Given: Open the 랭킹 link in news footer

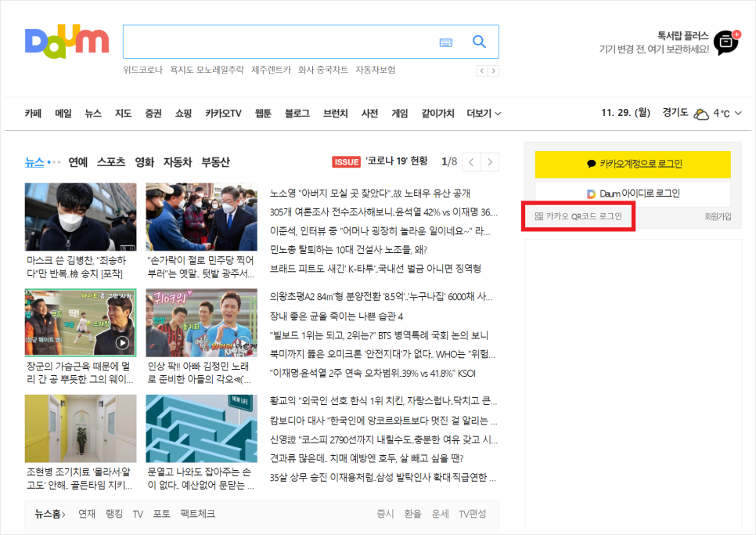Looking at the screenshot, I should click(114, 514).
